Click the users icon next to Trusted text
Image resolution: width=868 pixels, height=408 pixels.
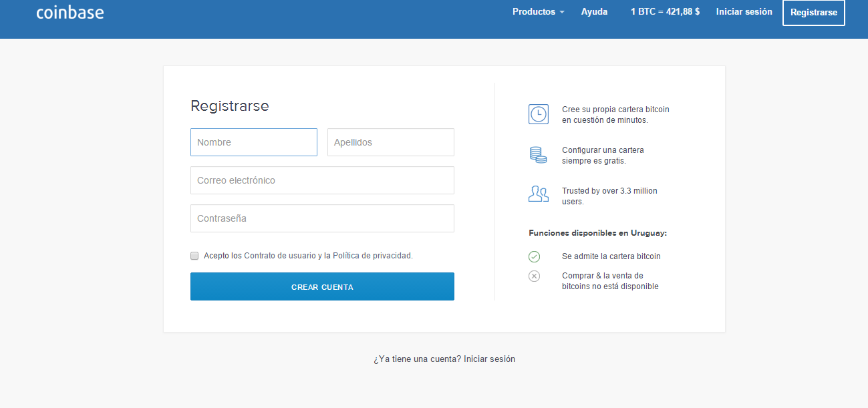point(538,194)
